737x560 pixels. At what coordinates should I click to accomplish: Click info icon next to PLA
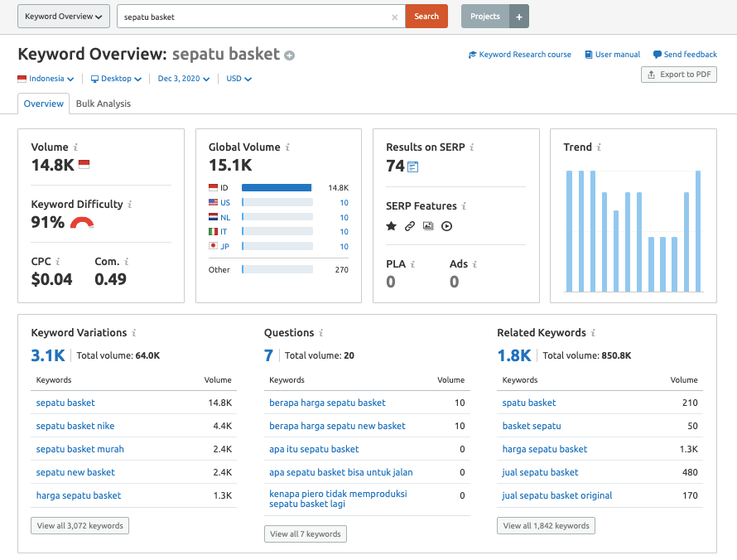click(x=412, y=264)
